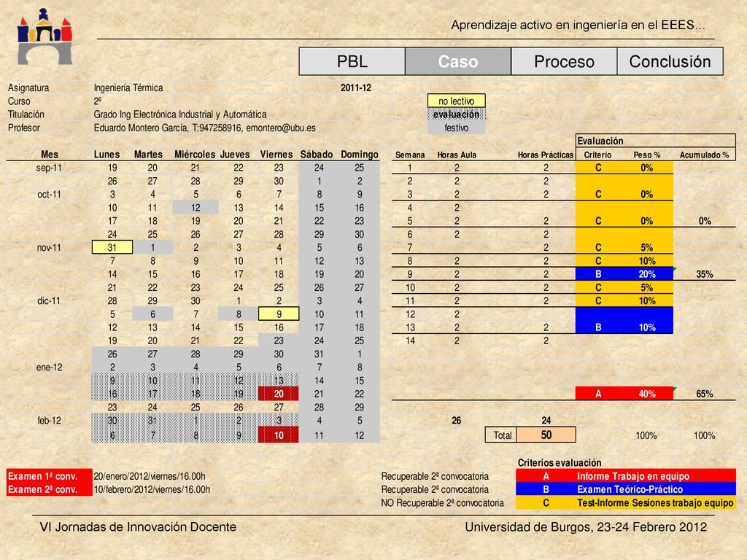
Task: Select the 'sep-11' month label
Action: 49,168
